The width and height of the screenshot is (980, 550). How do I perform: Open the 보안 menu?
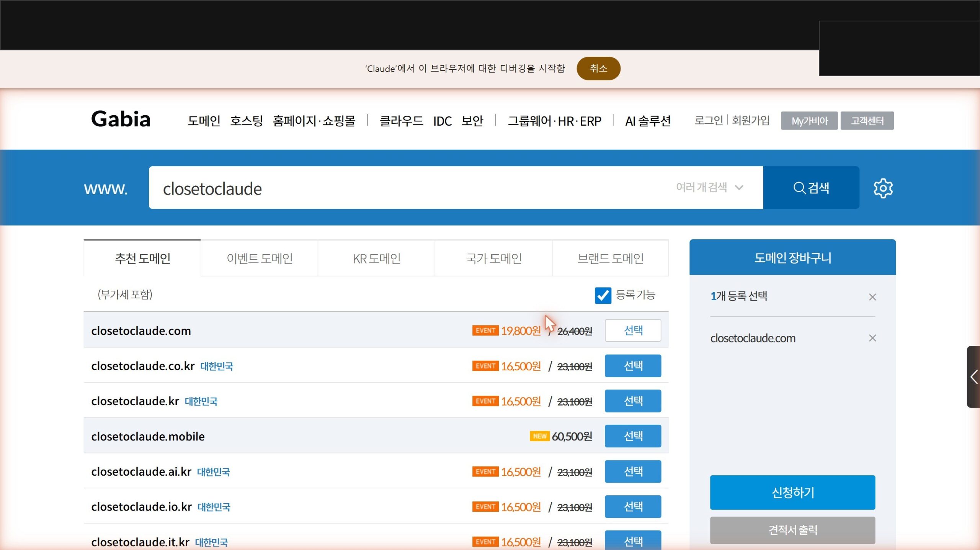tap(472, 121)
